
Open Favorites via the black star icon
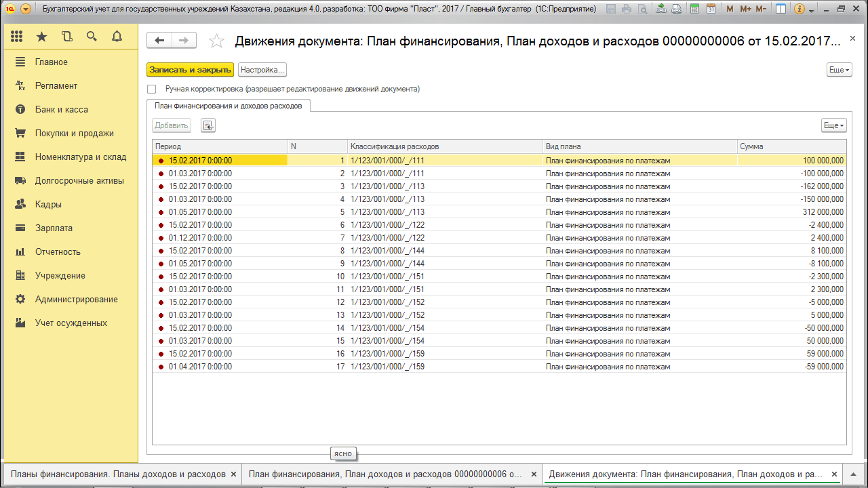point(42,37)
